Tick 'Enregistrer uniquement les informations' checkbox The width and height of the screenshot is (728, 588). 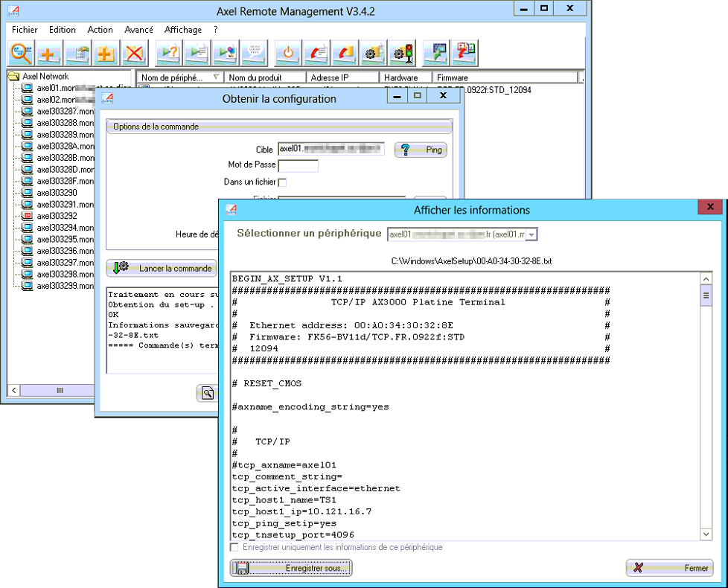pyautogui.click(x=234, y=547)
